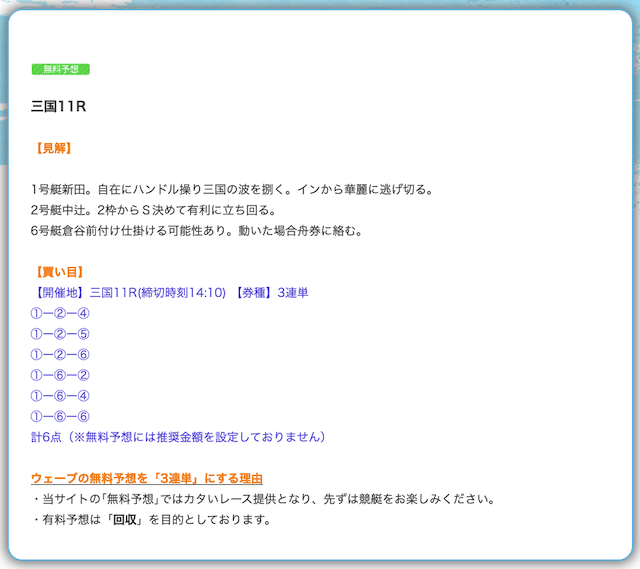Screen dimensions: 640x569
Task: Click the ①ー⑥ー④ betting combination
Action: coord(60,396)
